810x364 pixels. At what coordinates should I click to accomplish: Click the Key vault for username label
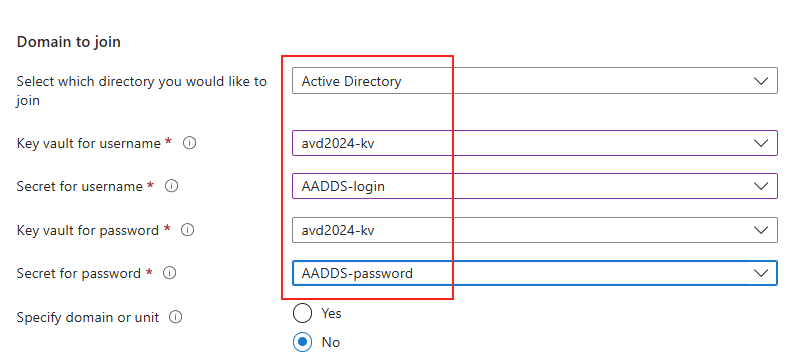pos(88,144)
